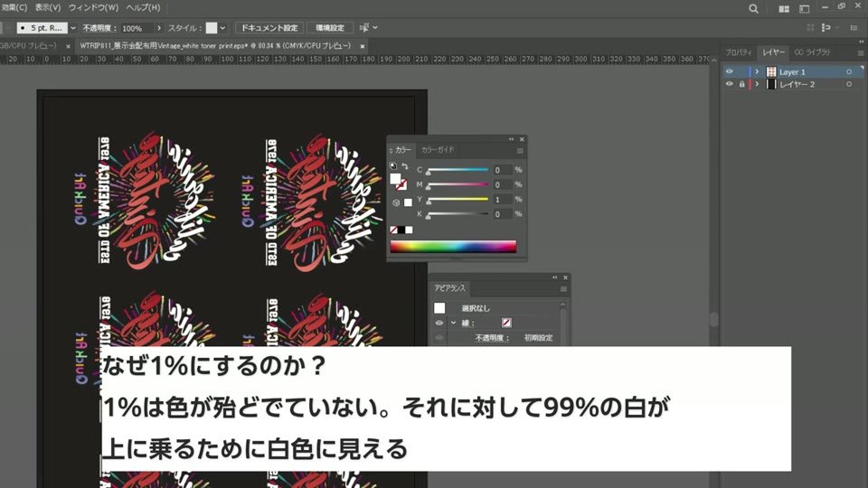Click the Y (yellow) slider track
Viewport: 868px width, 488px height.
tap(458, 199)
